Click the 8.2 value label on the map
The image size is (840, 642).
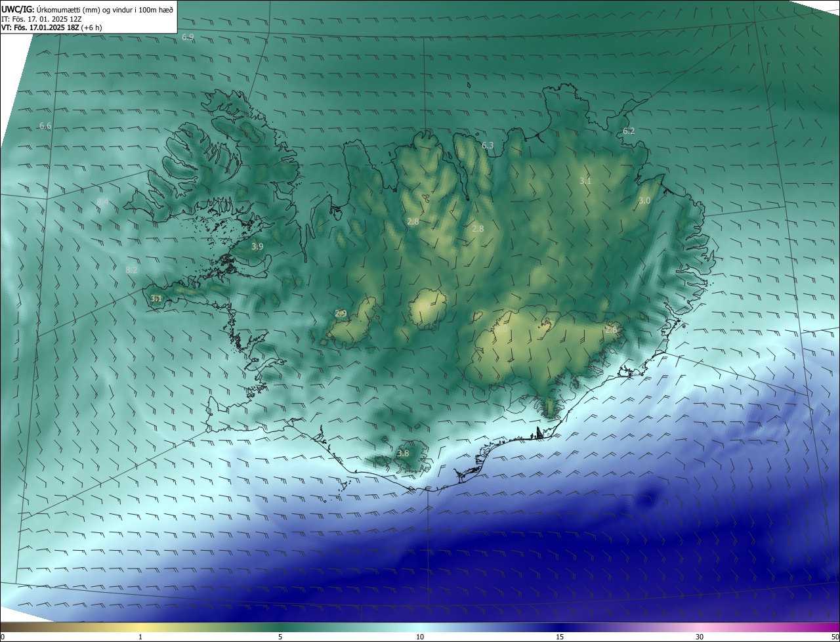click(131, 270)
